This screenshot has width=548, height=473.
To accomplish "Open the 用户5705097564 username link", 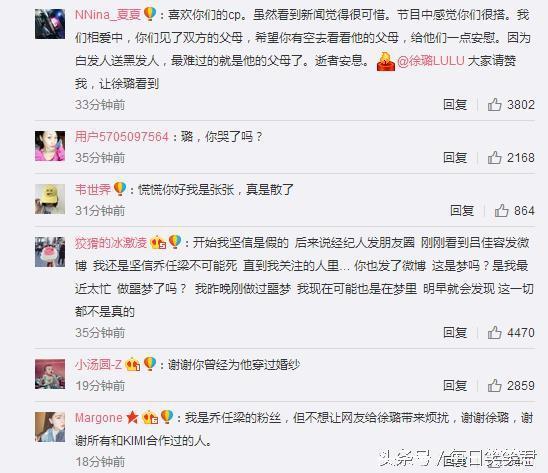I will [122, 137].
